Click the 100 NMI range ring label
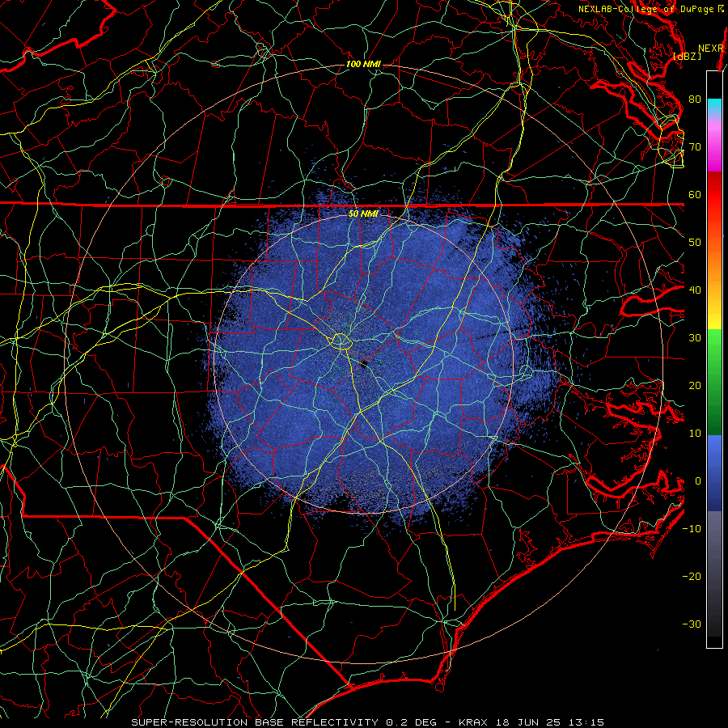The height and width of the screenshot is (728, 728). click(x=363, y=64)
